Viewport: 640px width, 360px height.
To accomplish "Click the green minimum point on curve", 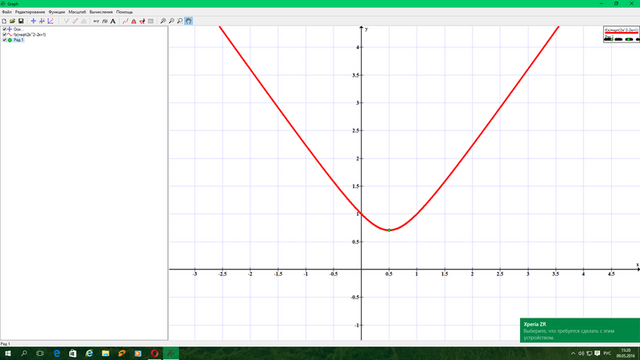I will pos(389,230).
